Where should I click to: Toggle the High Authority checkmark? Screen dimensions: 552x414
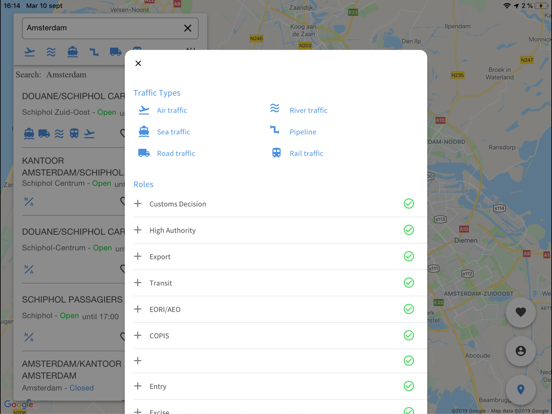409,230
